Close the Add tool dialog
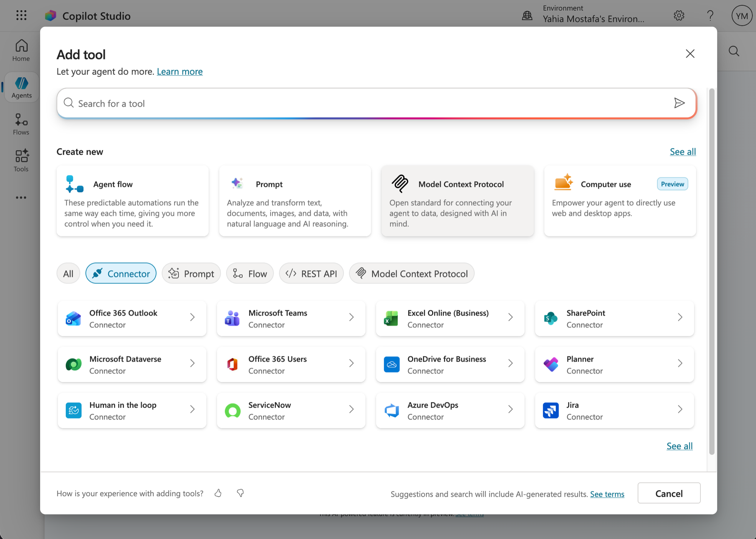756x539 pixels. [690, 54]
